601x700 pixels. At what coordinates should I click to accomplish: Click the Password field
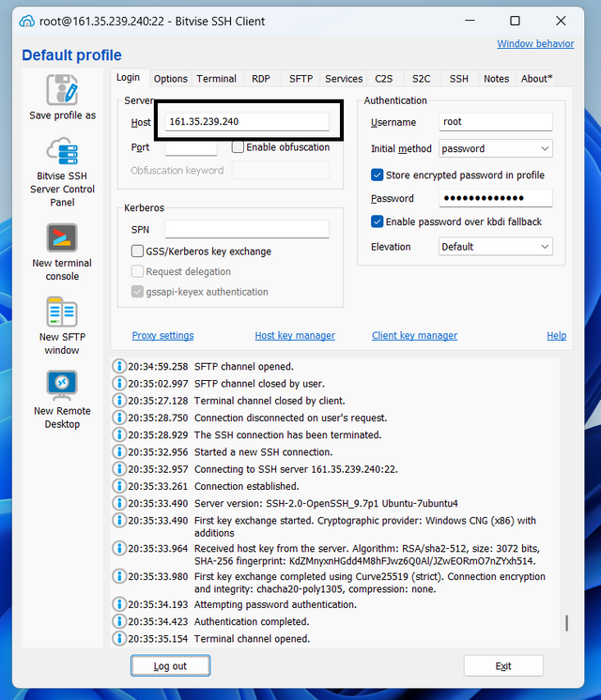496,198
